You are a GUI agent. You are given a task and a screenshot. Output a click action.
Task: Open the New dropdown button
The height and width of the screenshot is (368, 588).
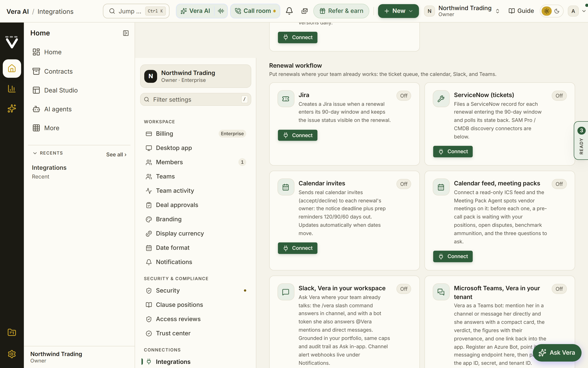(x=398, y=11)
